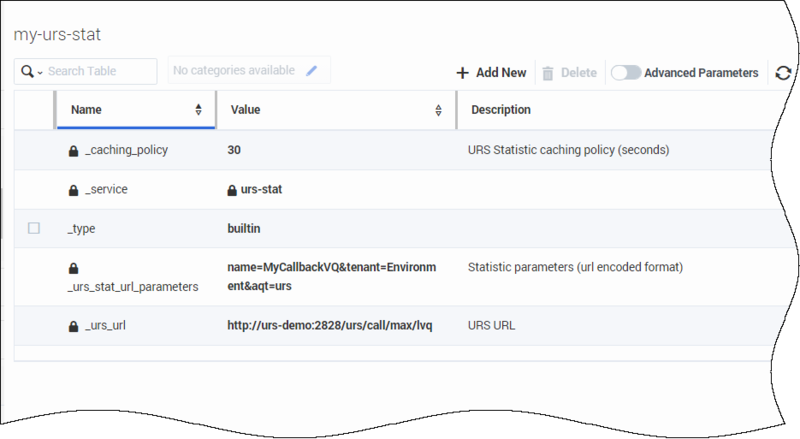Click the lock icon next to urs-stat value
The width and height of the screenshot is (800, 439).
tap(233, 190)
